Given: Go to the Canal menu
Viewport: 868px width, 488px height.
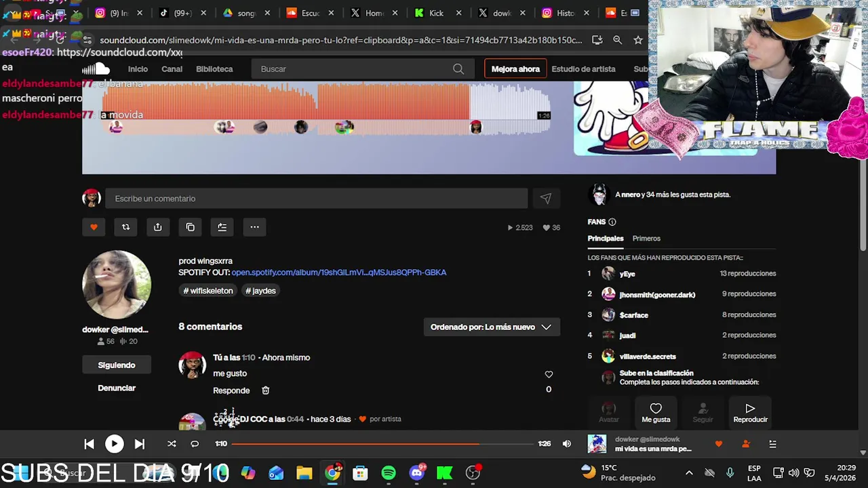Looking at the screenshot, I should [x=172, y=69].
